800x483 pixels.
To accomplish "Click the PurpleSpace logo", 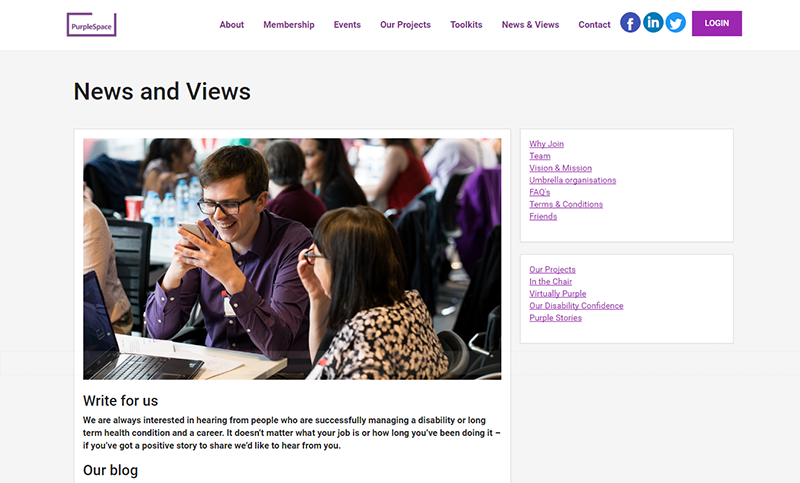I will (92, 24).
